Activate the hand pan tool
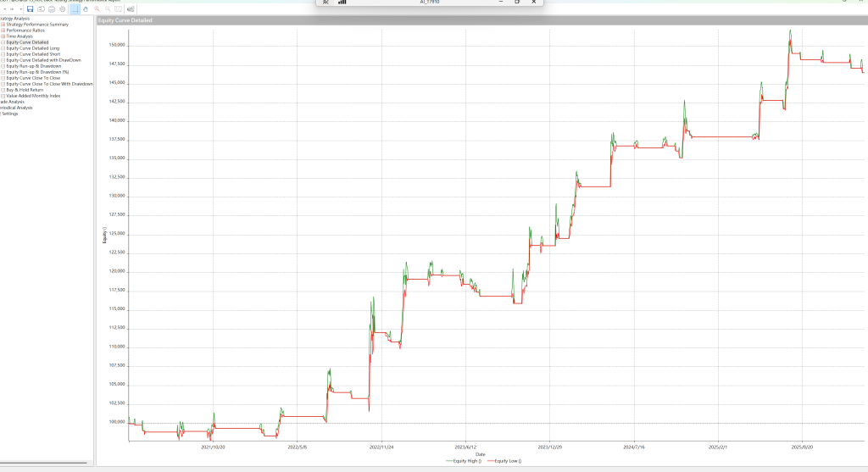This screenshot has width=868, height=472. (x=86, y=8)
